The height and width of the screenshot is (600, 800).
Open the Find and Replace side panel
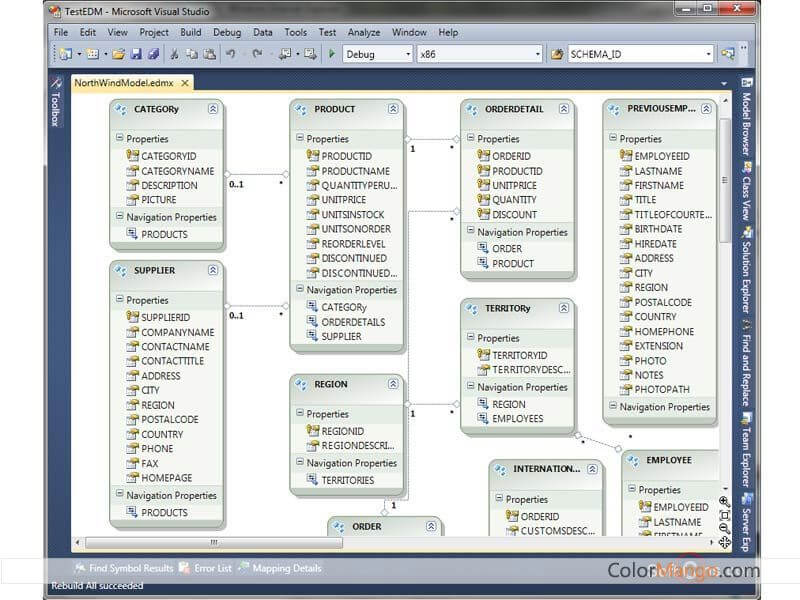(746, 363)
